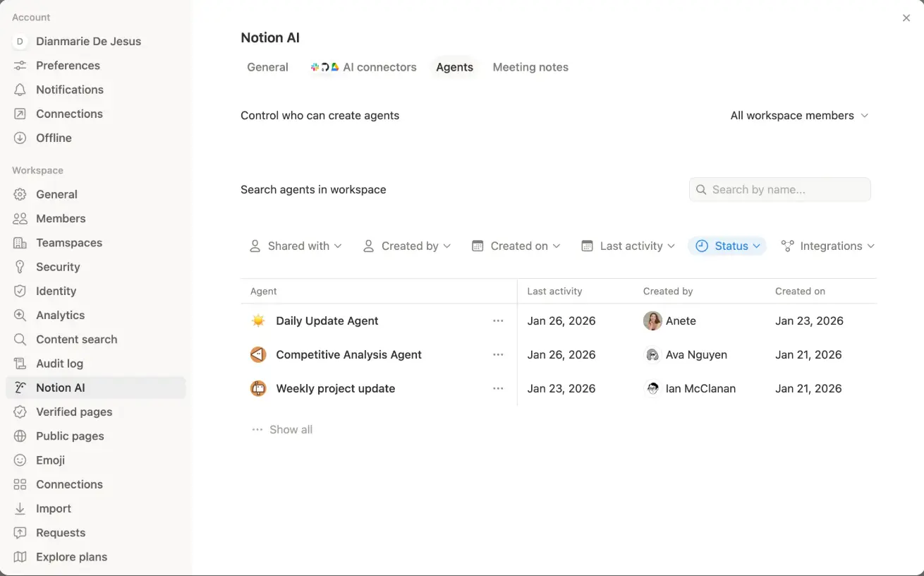This screenshot has width=924, height=576.
Task: Click the Notion AI sidebar icon
Action: 20,388
